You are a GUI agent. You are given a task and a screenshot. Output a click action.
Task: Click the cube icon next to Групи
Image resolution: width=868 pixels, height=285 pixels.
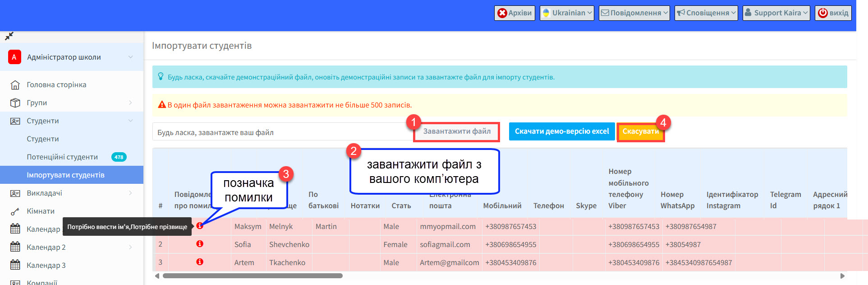pos(15,103)
